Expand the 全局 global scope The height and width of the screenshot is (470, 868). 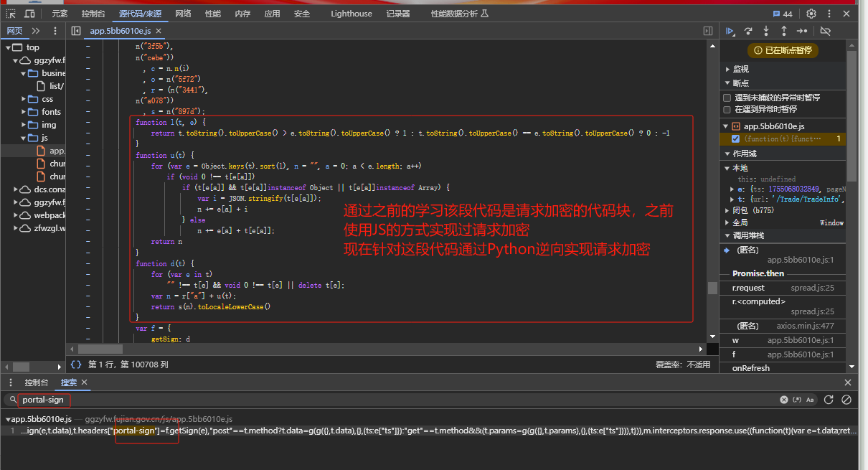tap(727, 223)
